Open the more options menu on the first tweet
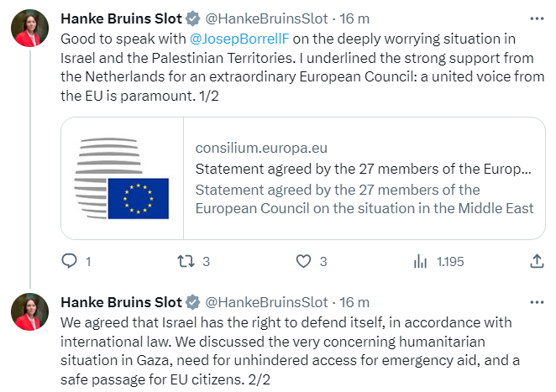The image size is (556, 392). click(537, 18)
